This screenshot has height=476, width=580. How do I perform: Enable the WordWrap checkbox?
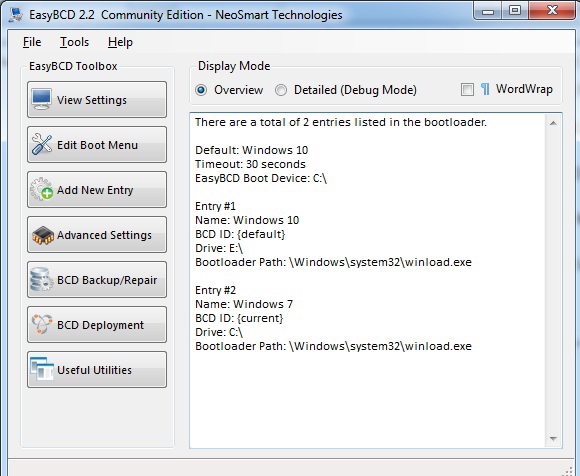(x=467, y=90)
